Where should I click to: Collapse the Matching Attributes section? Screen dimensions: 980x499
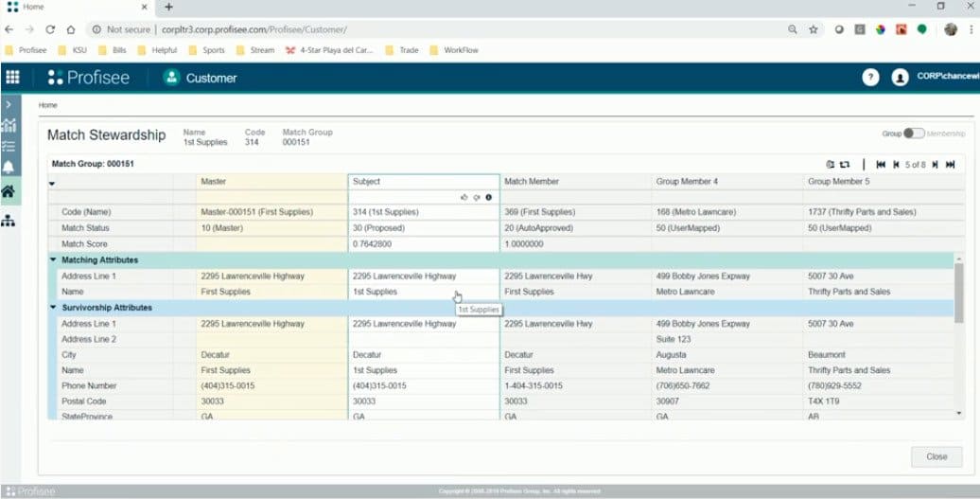53,260
